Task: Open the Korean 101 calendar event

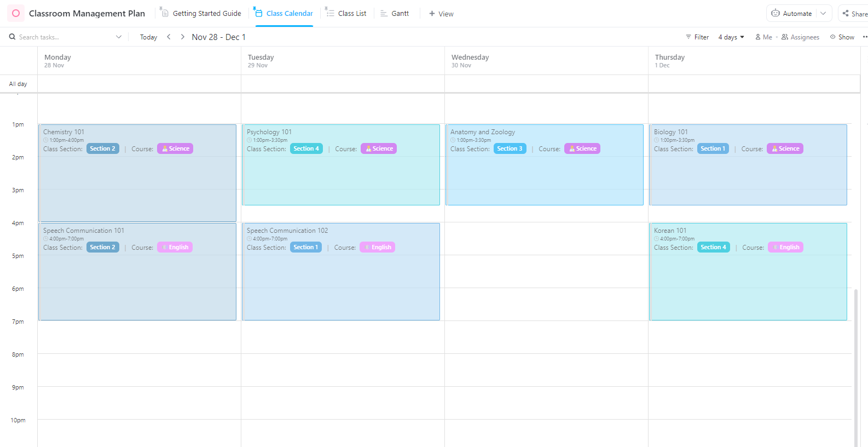Action: coord(748,272)
